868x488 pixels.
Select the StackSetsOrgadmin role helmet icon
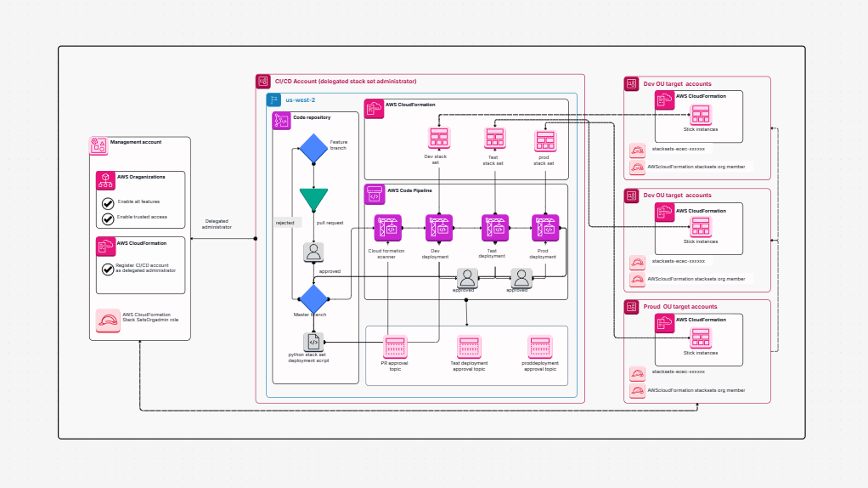pyautogui.click(x=108, y=321)
